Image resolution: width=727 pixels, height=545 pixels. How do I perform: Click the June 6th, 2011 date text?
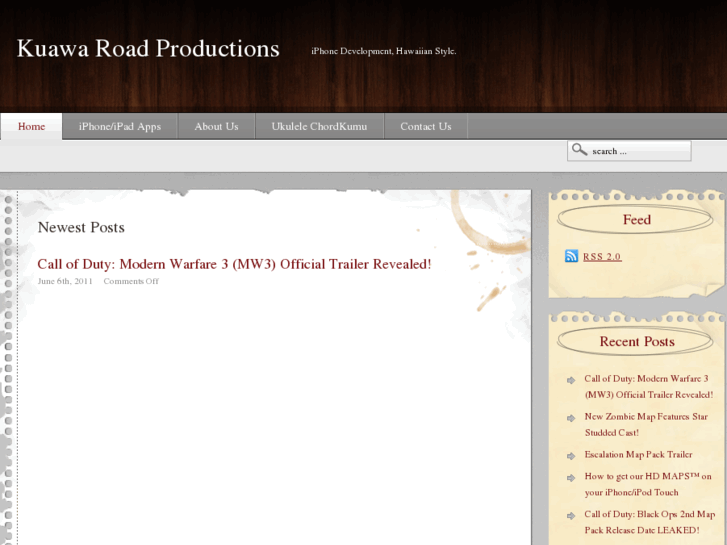coord(65,281)
